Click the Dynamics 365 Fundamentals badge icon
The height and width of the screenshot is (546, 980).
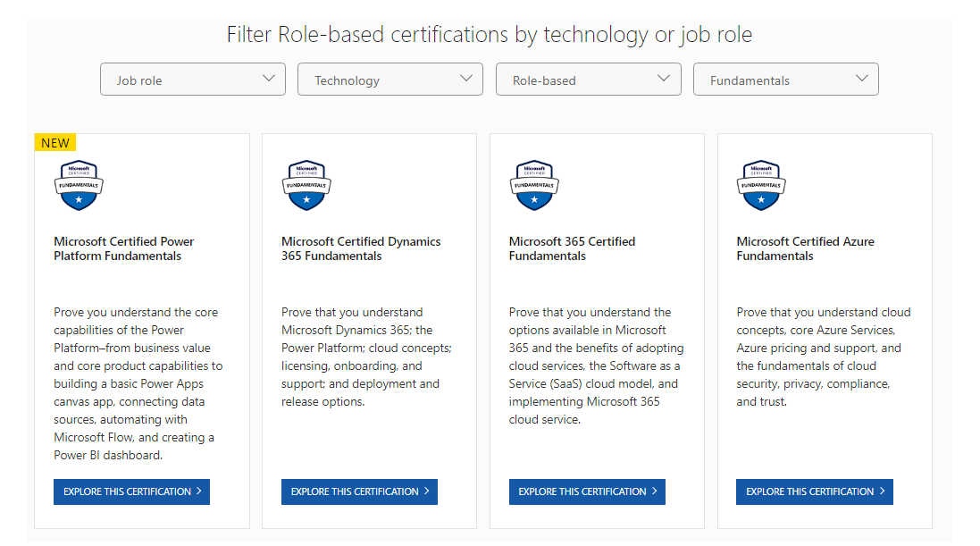306,185
